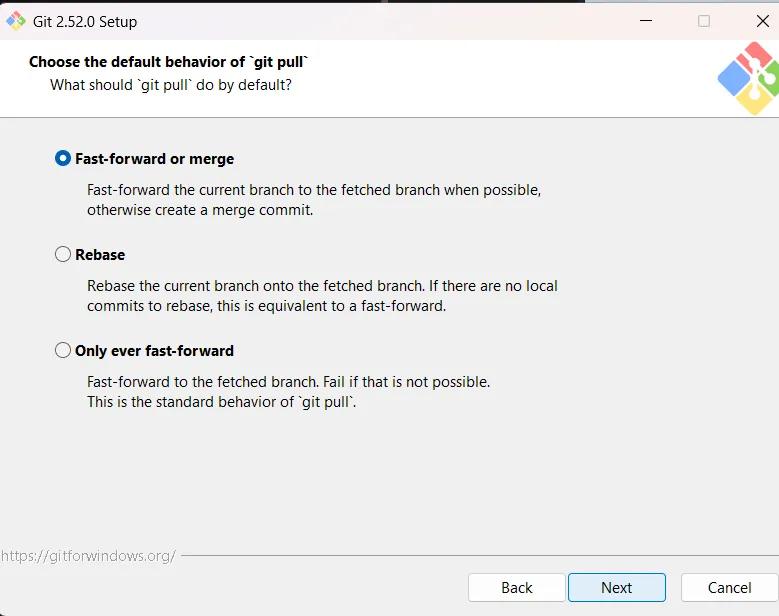
Task: Go back with the Back button
Action: (516, 588)
